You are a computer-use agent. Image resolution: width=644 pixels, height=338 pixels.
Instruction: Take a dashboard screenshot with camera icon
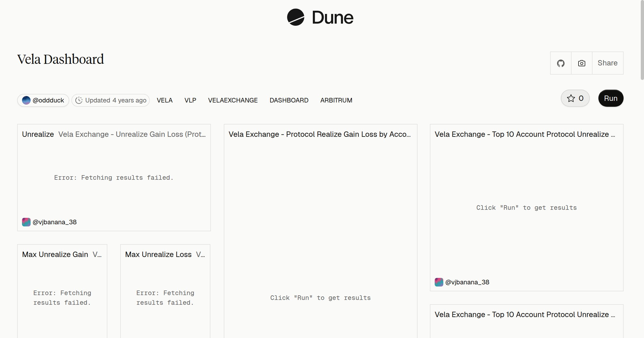581,63
